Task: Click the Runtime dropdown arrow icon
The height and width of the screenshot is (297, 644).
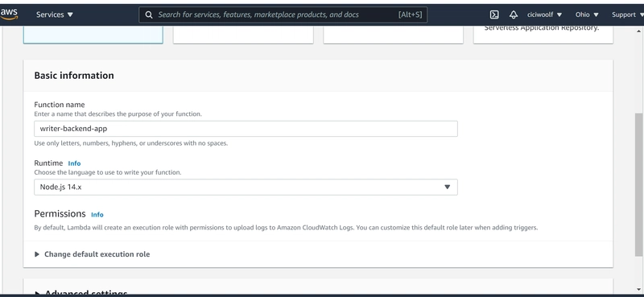Action: [x=448, y=187]
